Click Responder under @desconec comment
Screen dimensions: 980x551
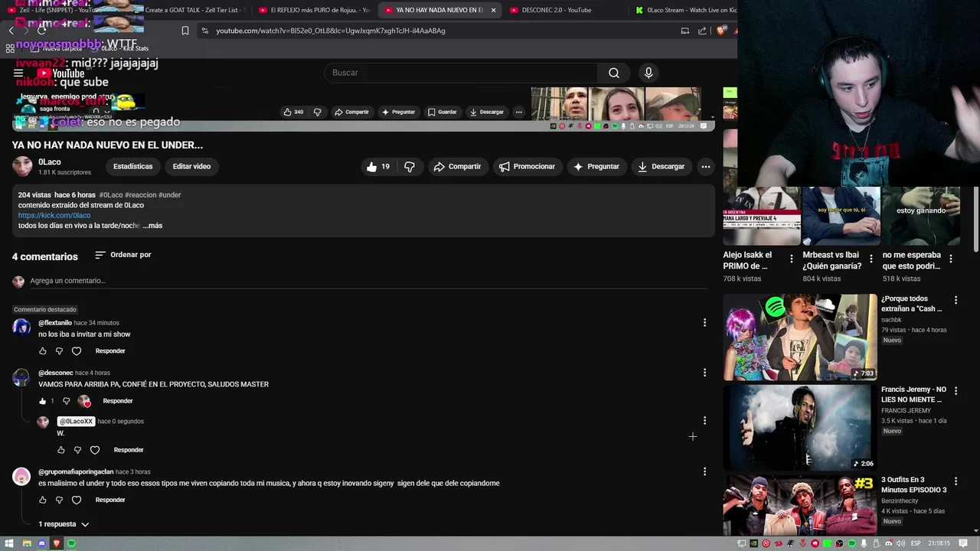118,401
